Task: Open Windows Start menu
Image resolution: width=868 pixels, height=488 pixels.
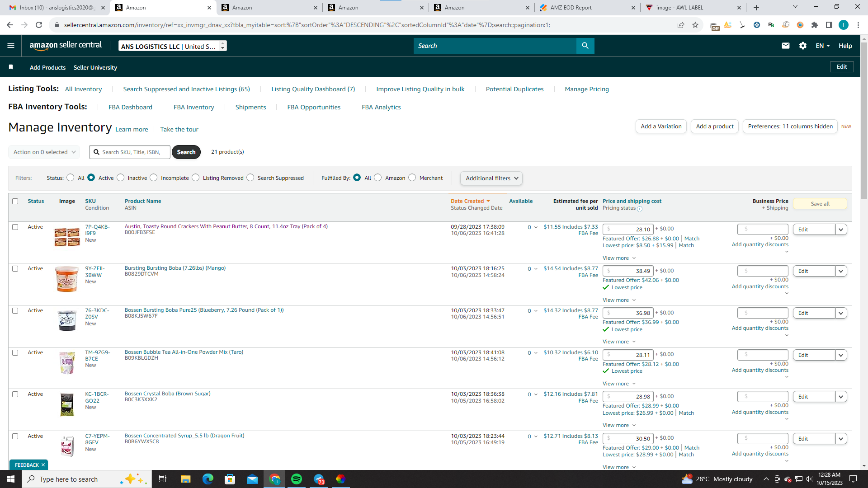Action: click(11, 479)
